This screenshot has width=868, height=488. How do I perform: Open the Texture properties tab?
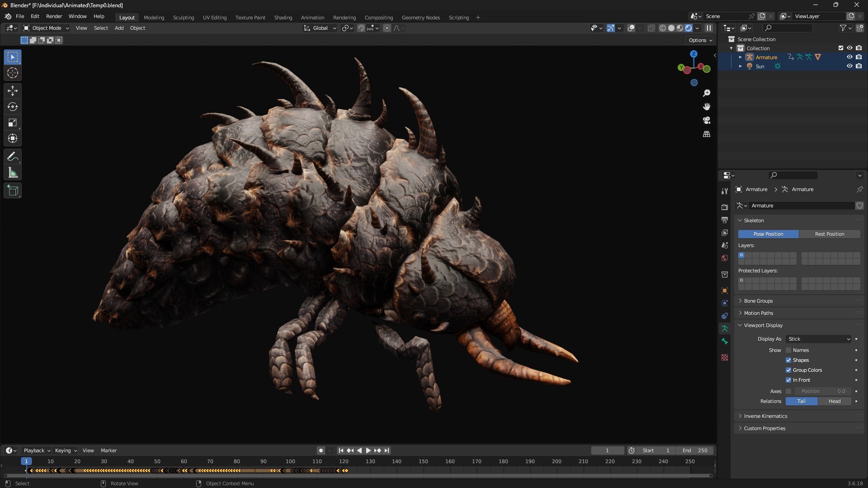tap(725, 357)
